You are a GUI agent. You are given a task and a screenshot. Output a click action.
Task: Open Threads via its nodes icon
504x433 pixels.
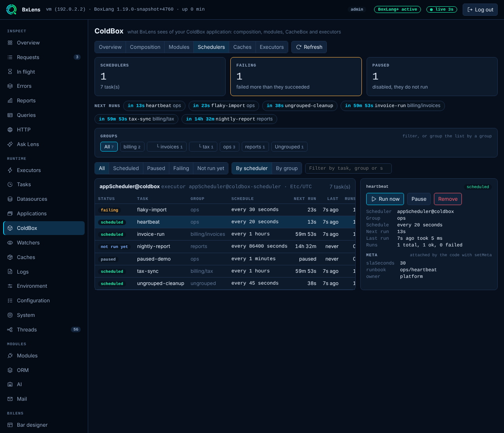pos(10,330)
